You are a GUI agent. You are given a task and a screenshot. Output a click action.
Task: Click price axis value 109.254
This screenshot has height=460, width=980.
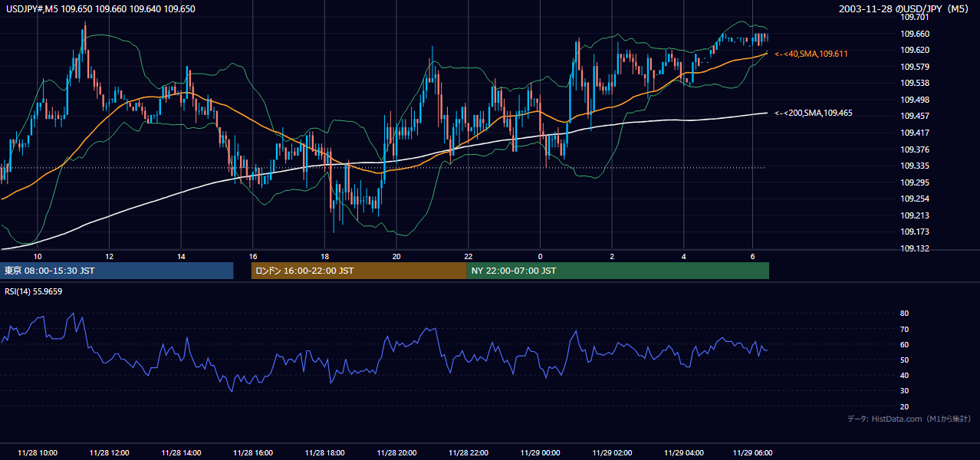pyautogui.click(x=916, y=199)
